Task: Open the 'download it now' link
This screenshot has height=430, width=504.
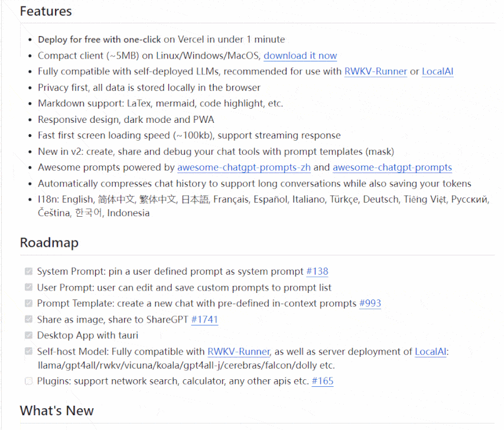Action: [x=300, y=56]
